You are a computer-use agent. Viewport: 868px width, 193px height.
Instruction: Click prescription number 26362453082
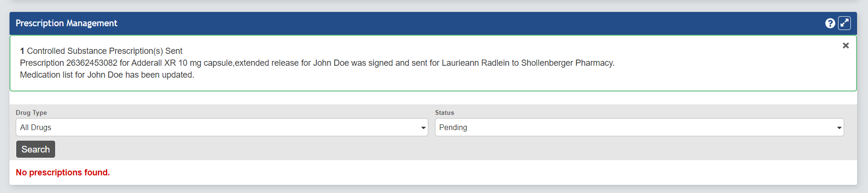pyautogui.click(x=92, y=63)
